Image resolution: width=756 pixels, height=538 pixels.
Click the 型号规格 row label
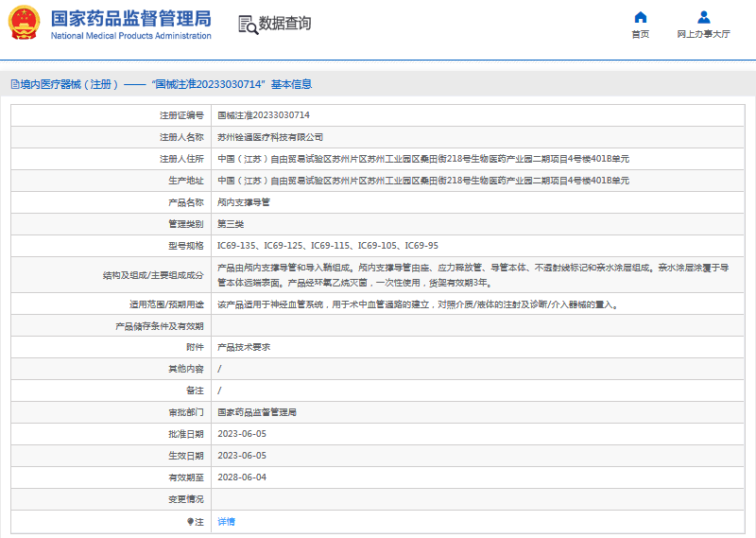click(186, 246)
